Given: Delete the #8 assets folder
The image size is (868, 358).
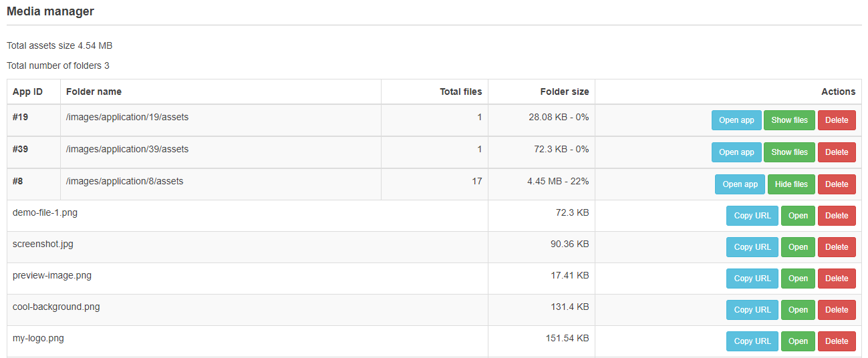Looking at the screenshot, I should pyautogui.click(x=837, y=184).
